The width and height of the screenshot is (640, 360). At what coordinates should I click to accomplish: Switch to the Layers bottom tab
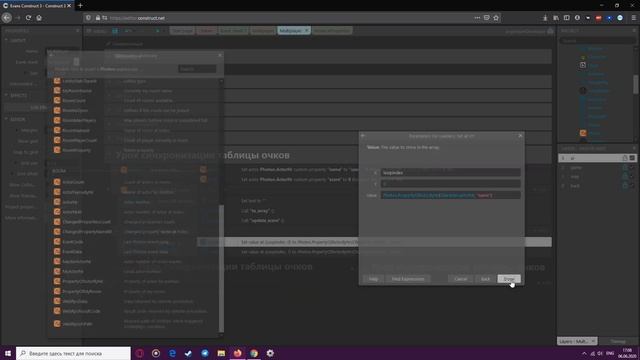click(577, 341)
